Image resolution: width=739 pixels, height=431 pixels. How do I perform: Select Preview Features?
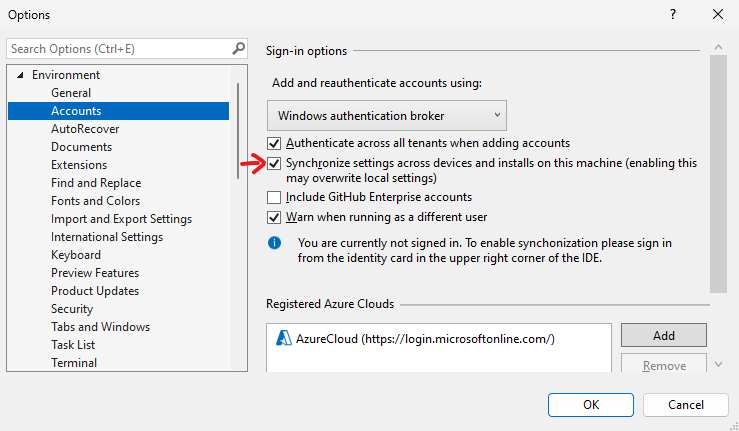click(95, 273)
